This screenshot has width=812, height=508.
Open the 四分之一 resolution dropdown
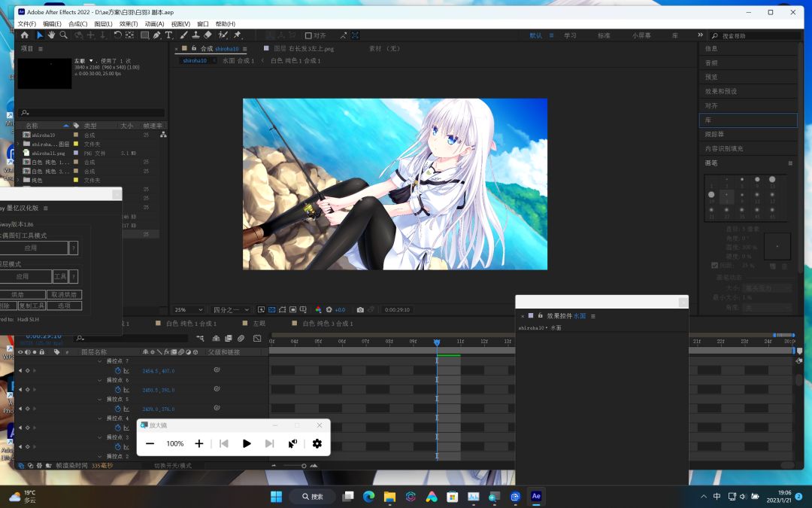tap(230, 309)
